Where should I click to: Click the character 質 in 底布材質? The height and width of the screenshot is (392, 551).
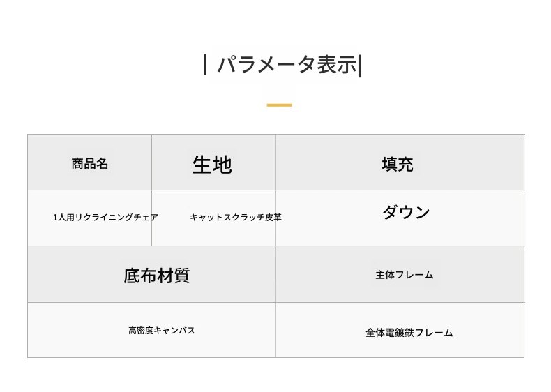click(x=181, y=276)
